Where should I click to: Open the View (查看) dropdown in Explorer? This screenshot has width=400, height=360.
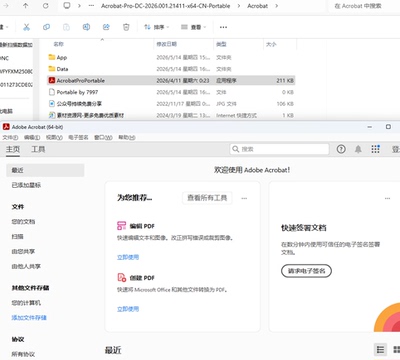pyautogui.click(x=193, y=27)
